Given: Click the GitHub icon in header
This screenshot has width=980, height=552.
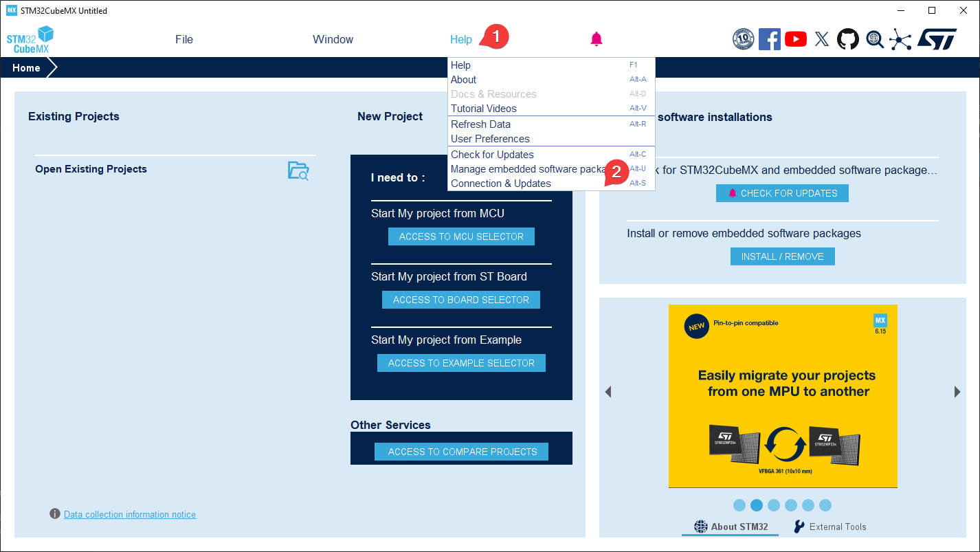Looking at the screenshot, I should pos(848,39).
